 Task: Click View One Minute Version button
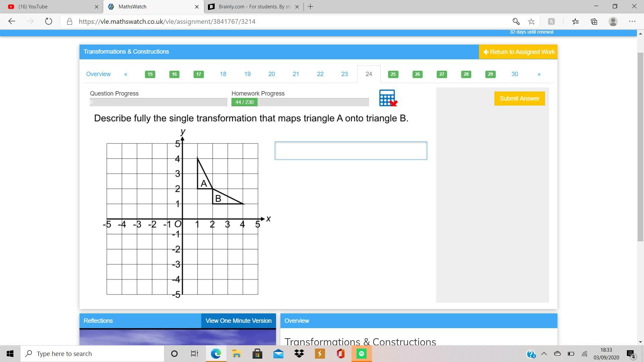(238, 321)
